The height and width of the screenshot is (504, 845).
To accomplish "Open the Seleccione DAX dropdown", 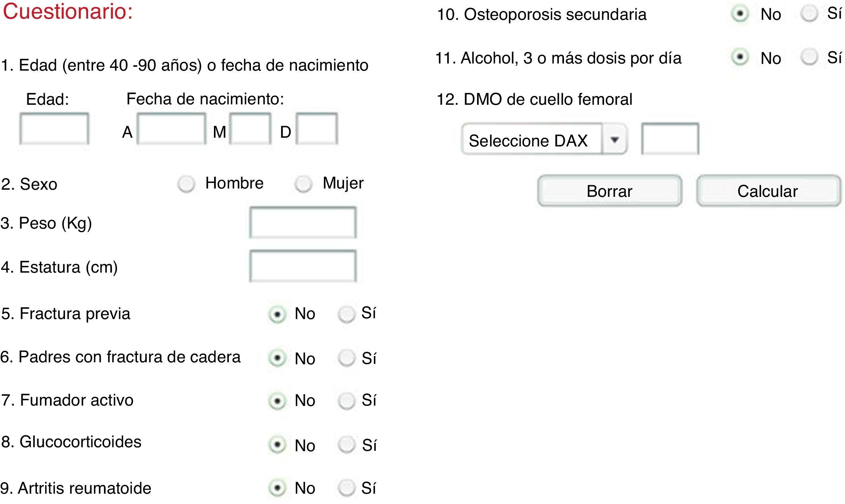I will [532, 140].
